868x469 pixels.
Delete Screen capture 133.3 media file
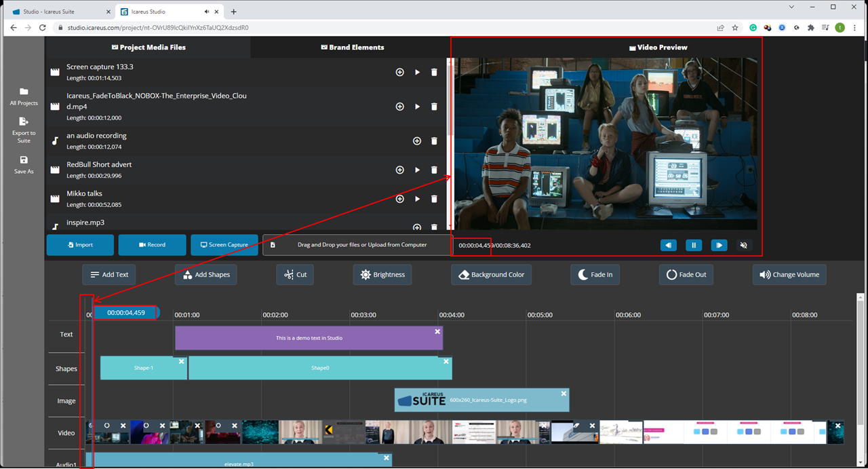tap(435, 72)
